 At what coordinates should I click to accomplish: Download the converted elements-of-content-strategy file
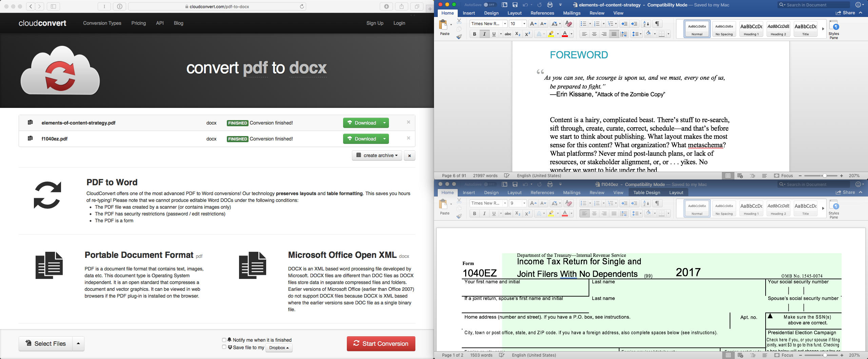(x=361, y=123)
